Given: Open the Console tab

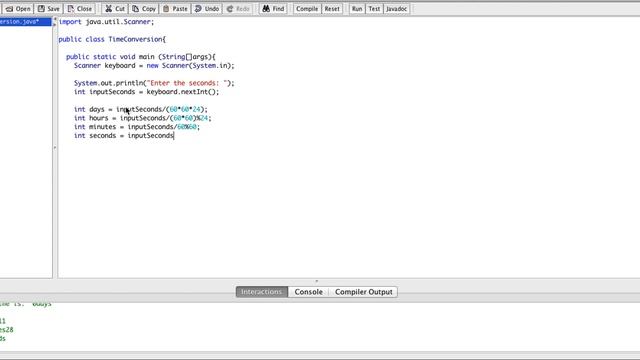Looking at the screenshot, I should click(309, 292).
